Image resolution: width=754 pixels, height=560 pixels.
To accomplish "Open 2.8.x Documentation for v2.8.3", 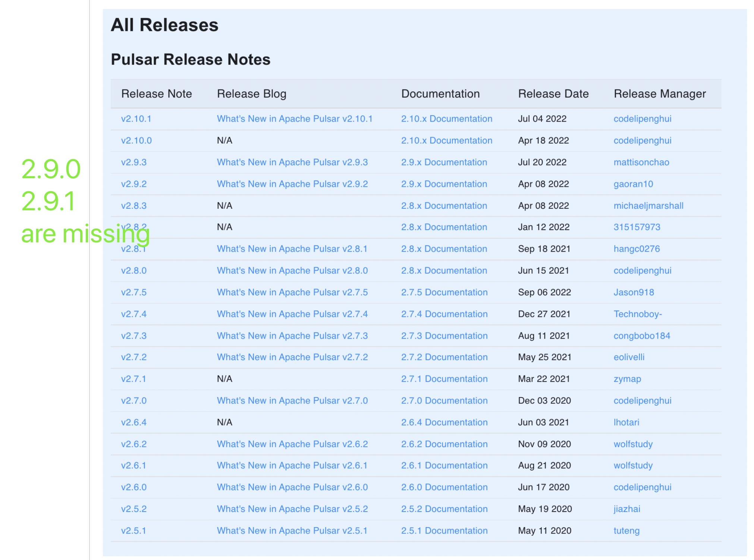I will [444, 206].
